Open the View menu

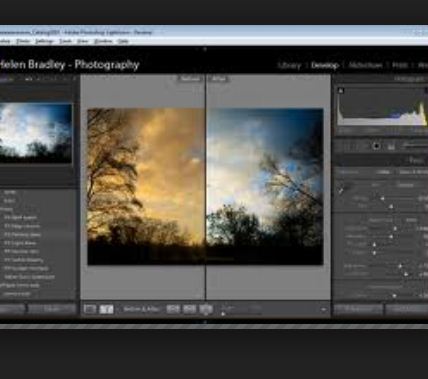83,41
